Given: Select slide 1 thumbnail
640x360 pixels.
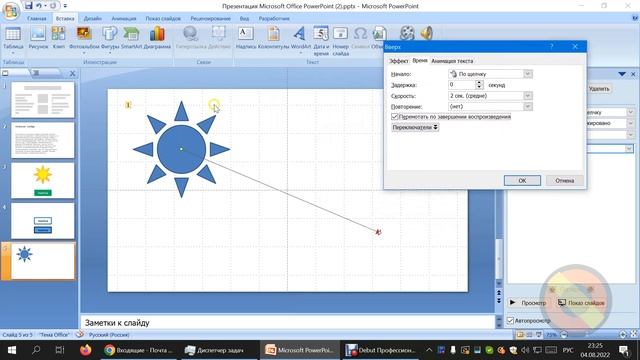Looking at the screenshot, I should (43, 100).
